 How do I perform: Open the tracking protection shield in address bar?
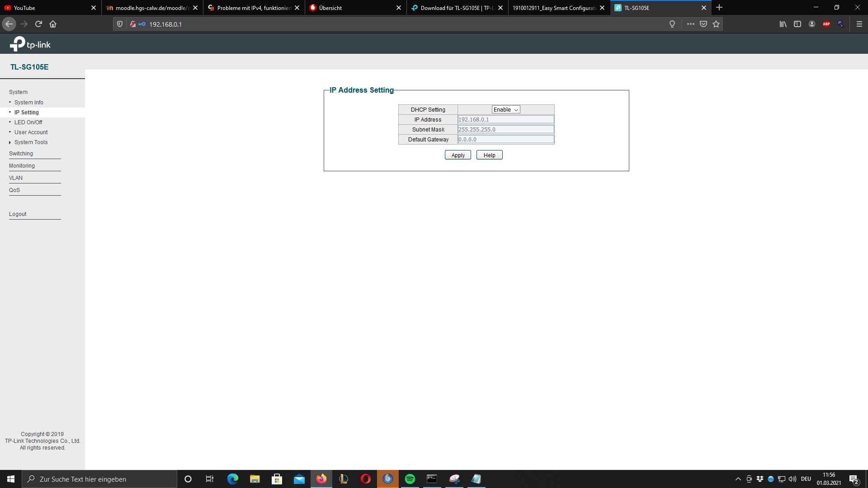[x=119, y=24]
